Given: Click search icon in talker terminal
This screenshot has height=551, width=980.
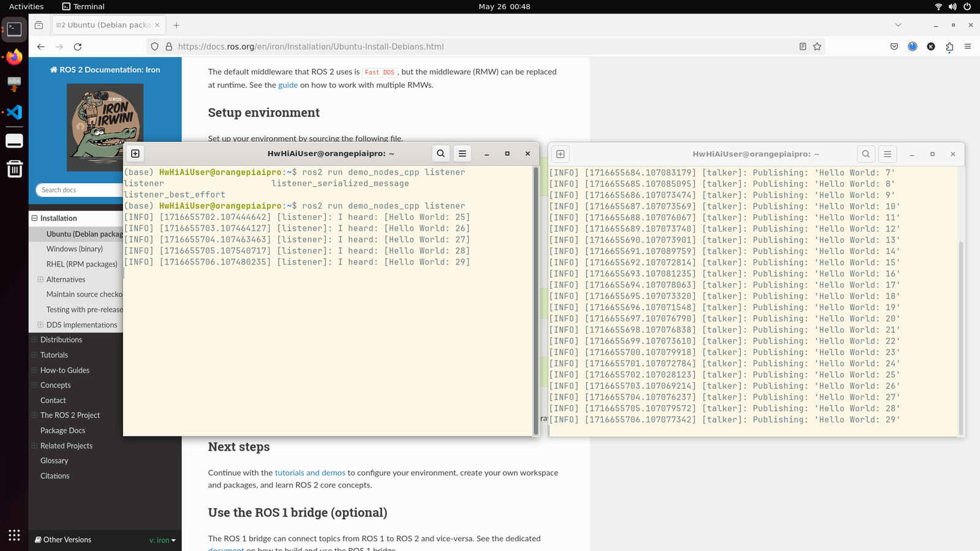Looking at the screenshot, I should point(865,154).
